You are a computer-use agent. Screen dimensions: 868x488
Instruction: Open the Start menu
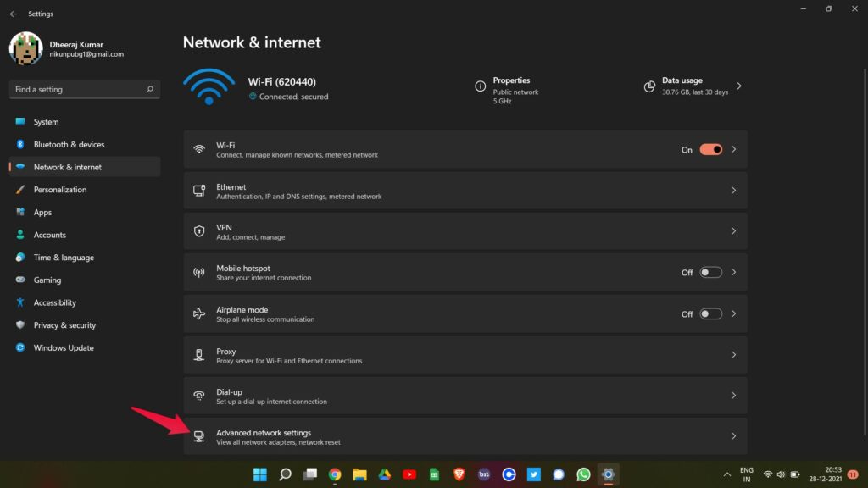[259, 474]
